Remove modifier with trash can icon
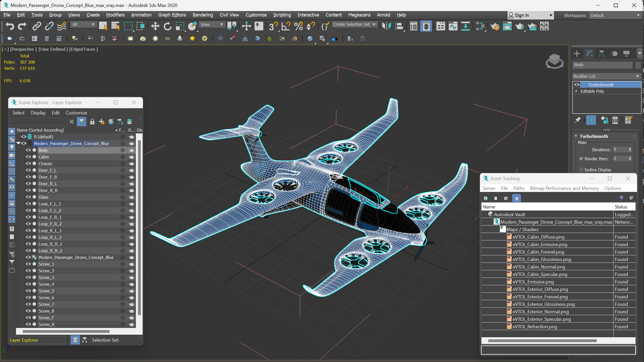This screenshot has width=644, height=362. [615, 120]
